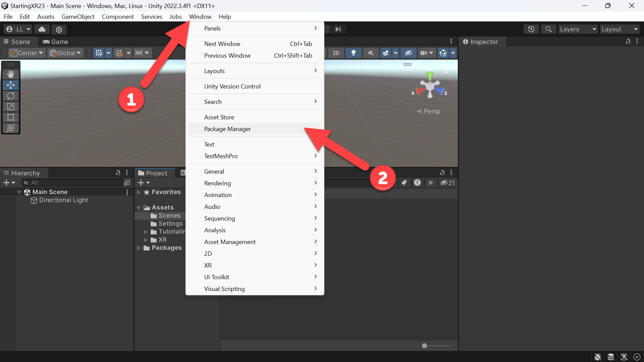This screenshot has width=644, height=362.
Task: Open the Undo History button
Action: click(531, 29)
